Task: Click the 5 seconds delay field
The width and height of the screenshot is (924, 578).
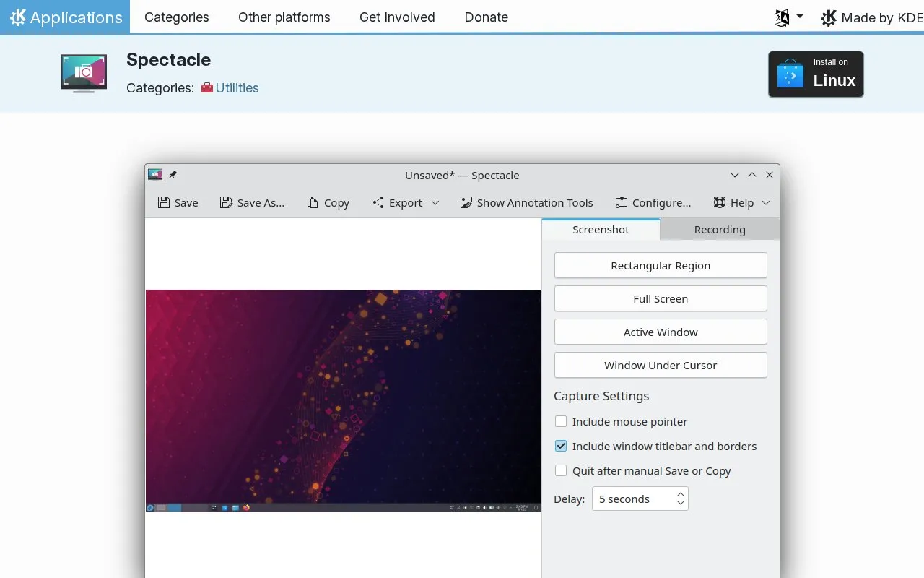Action: (x=640, y=499)
